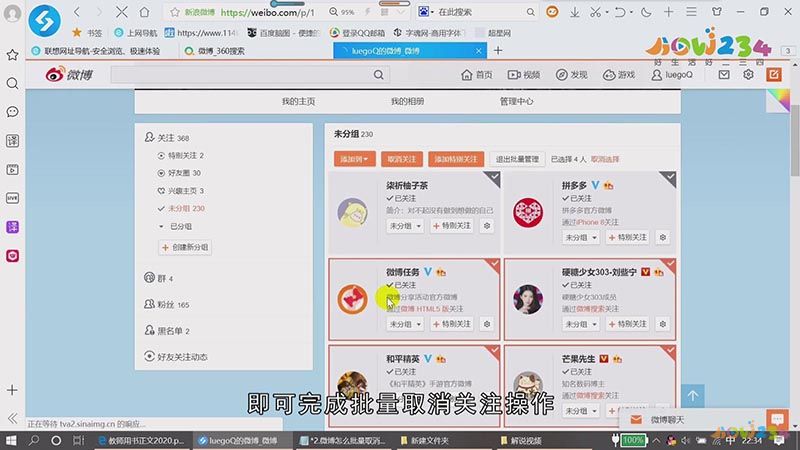The height and width of the screenshot is (450, 800).
Task: Open undo closed tab dropdown arrow
Action: click(x=631, y=12)
